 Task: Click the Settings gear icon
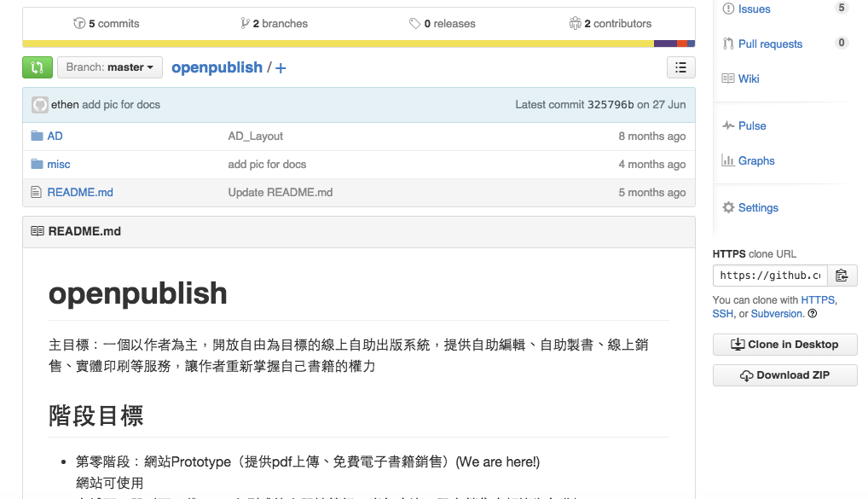728,207
